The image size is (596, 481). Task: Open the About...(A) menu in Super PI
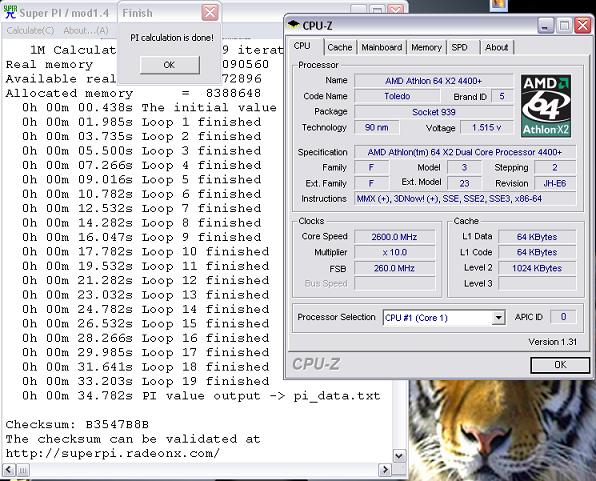coord(86,30)
